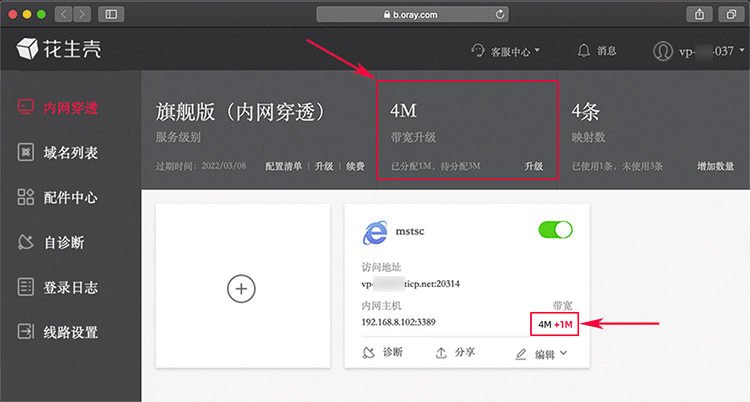
Task: Open 线路设置 page
Action: pos(58,332)
